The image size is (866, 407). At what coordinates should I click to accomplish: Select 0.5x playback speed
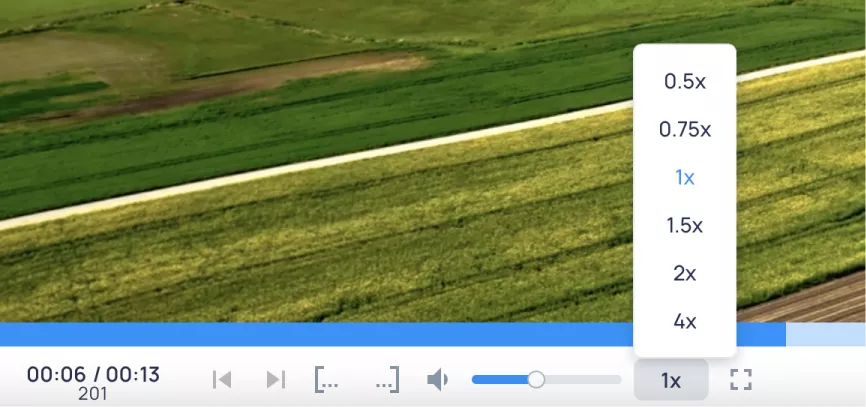point(685,82)
